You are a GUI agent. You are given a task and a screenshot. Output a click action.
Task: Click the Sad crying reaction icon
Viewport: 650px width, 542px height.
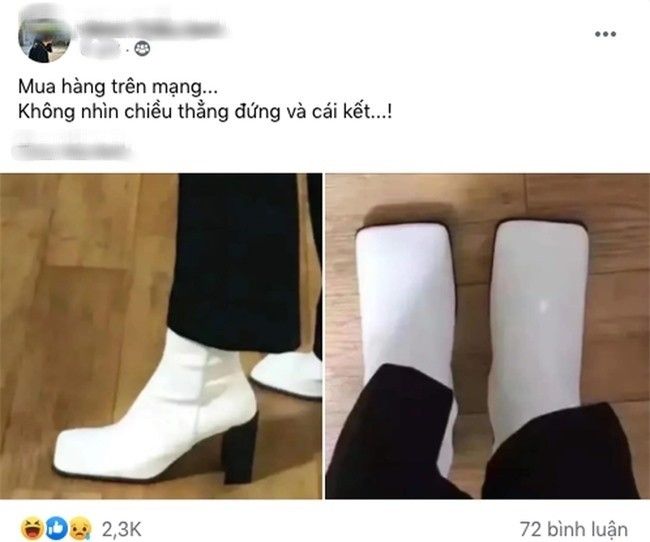pos(80,529)
